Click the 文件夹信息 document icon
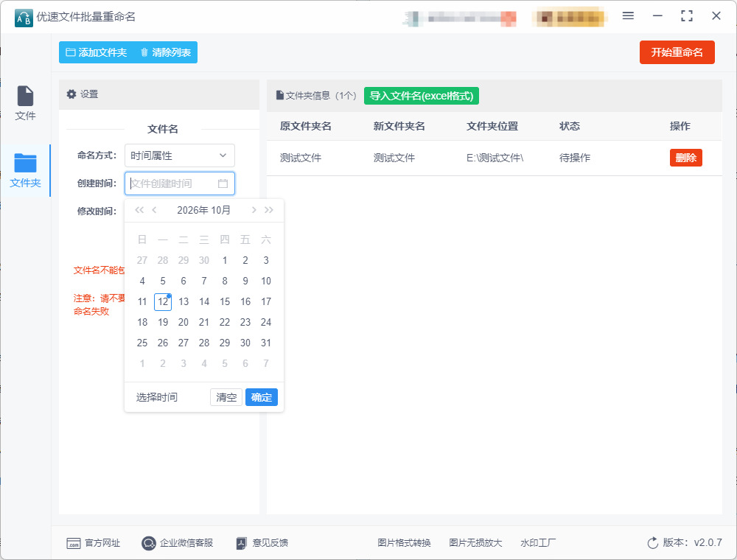 (x=279, y=95)
